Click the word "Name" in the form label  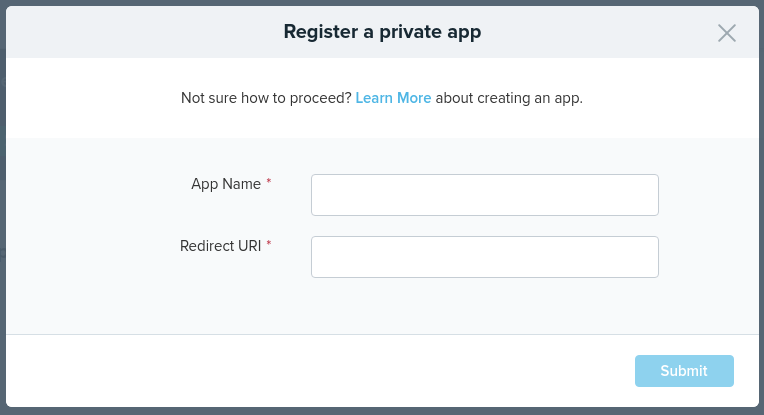[243, 184]
